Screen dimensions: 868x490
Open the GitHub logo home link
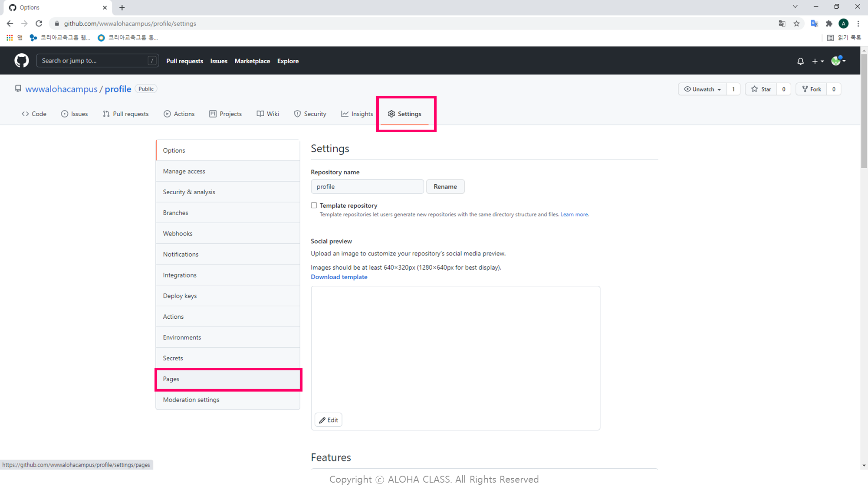coord(22,61)
